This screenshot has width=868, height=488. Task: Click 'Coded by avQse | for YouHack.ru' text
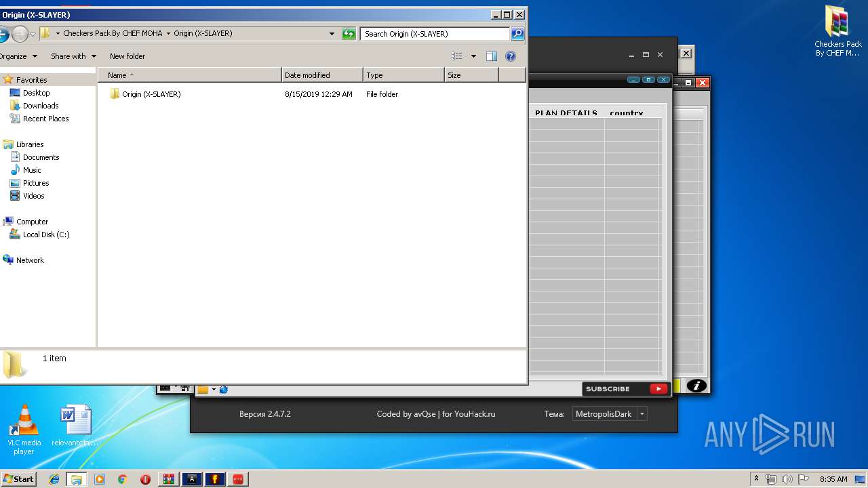(x=436, y=414)
